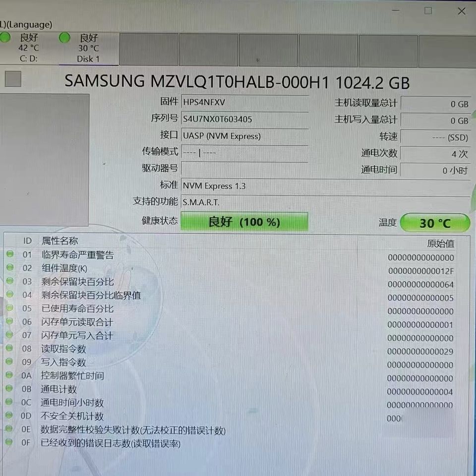
Task: Click status dot of row 0A 控制器繁忙时间
Action: tap(9, 375)
